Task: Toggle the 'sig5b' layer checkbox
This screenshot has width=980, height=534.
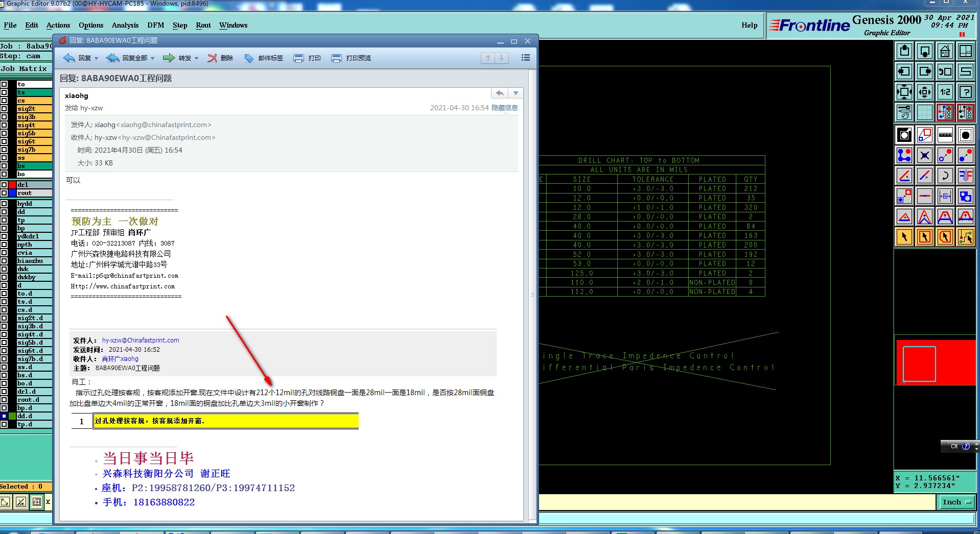Action: [x=4, y=133]
